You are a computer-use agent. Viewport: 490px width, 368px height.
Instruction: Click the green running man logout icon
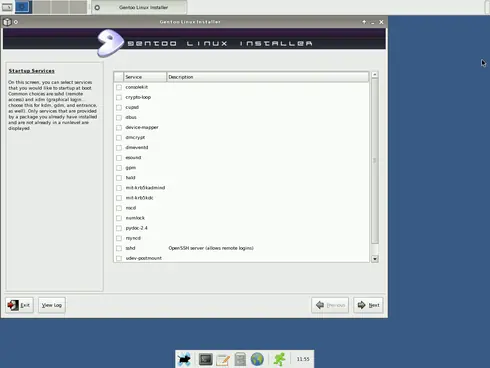(x=279, y=359)
